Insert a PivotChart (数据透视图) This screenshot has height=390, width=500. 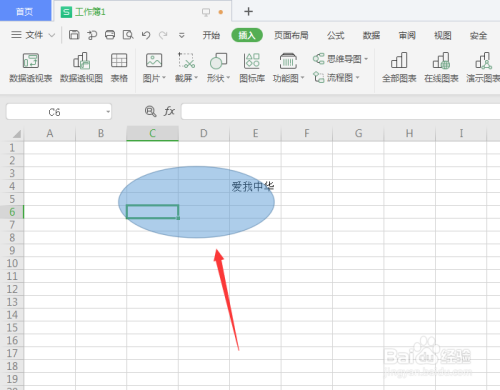(x=81, y=68)
